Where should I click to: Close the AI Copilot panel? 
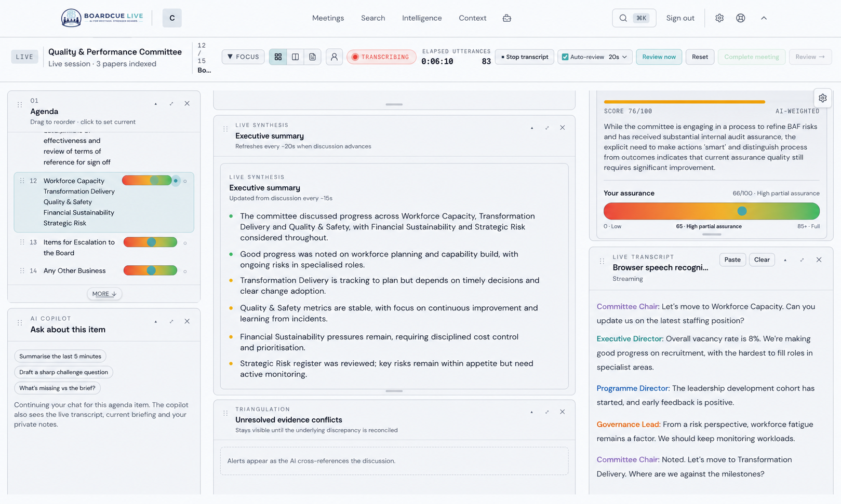point(187,322)
